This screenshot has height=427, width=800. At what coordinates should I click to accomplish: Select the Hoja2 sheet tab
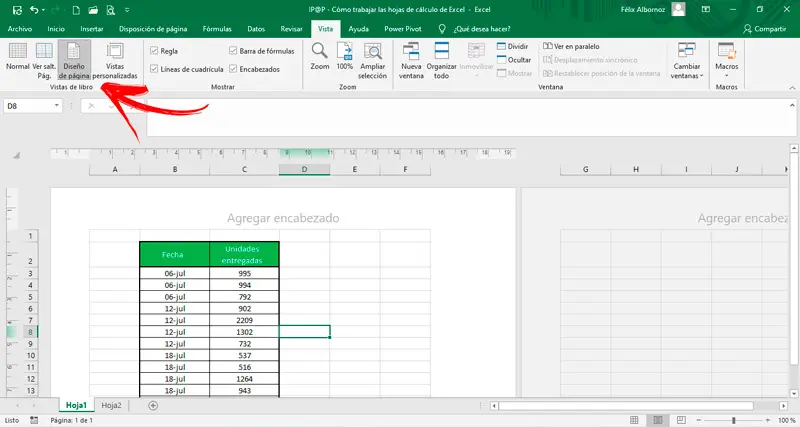click(111, 406)
